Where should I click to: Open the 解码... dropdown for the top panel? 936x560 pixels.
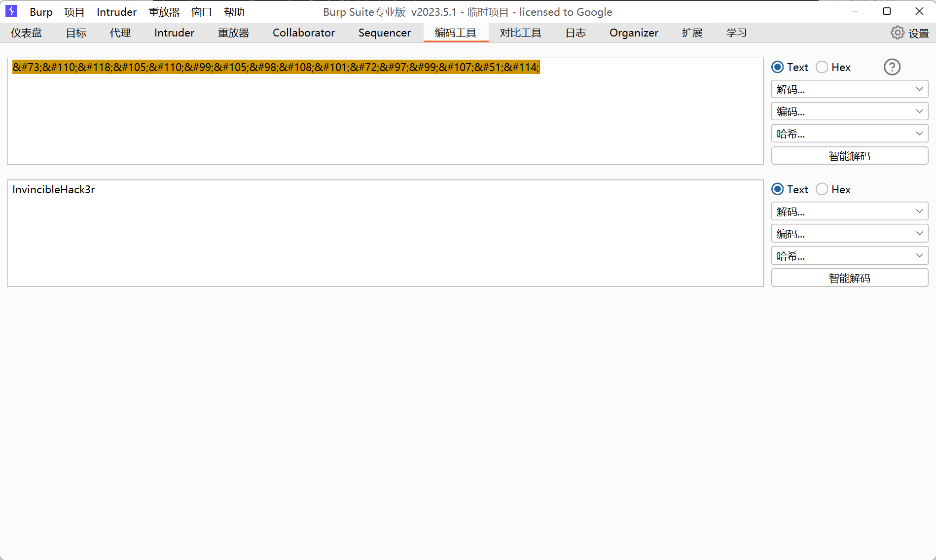pos(850,89)
